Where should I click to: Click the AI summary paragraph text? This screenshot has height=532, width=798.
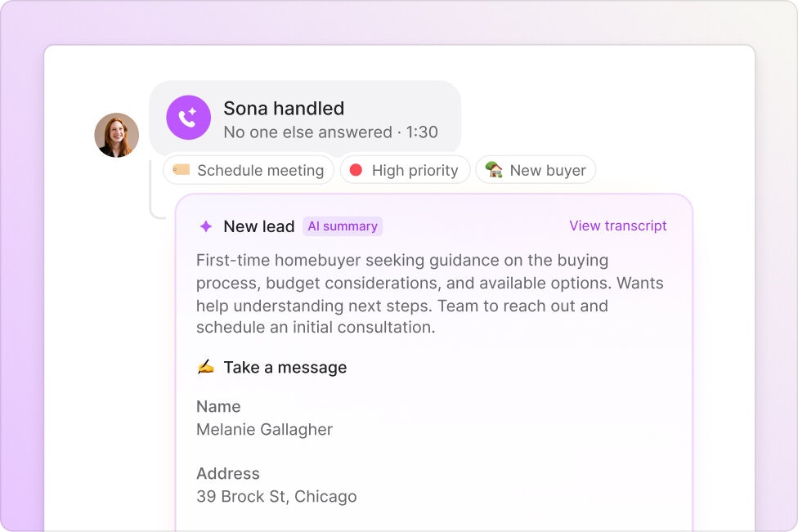click(x=430, y=293)
